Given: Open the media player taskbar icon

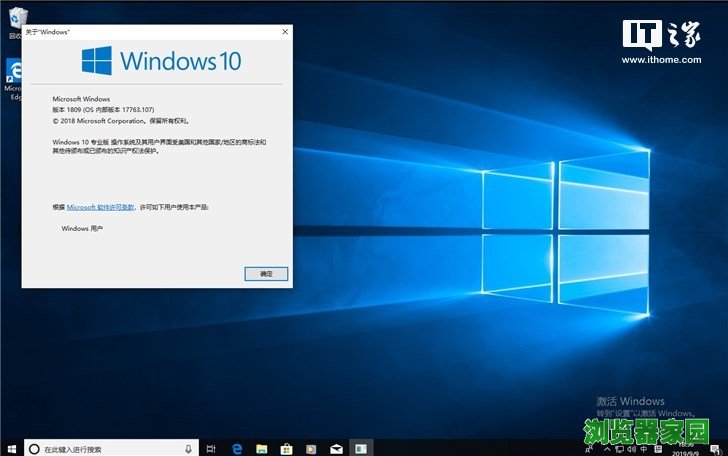Looking at the screenshot, I should coord(311,449).
